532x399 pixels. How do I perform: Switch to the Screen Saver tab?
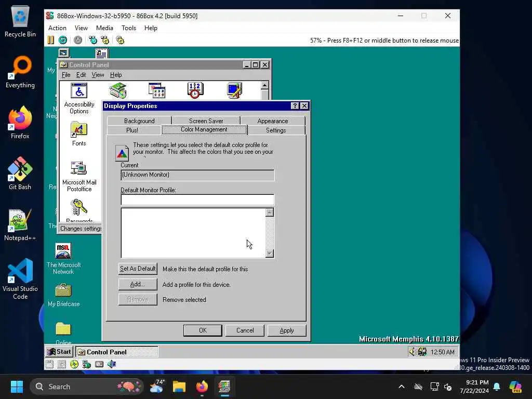[x=206, y=121]
